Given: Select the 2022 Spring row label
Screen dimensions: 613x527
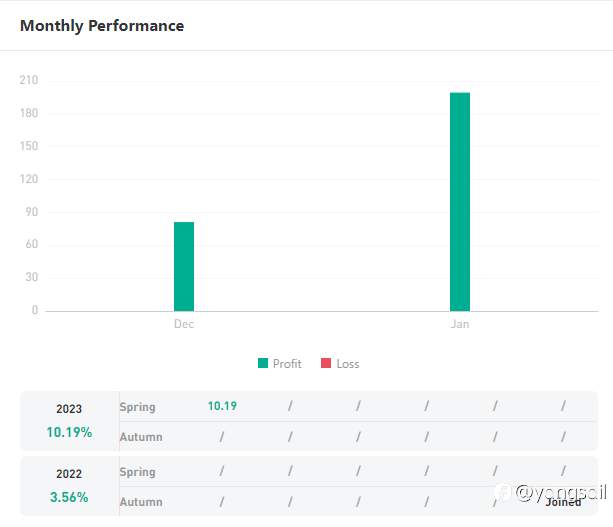Looking at the screenshot, I should click(x=138, y=471).
